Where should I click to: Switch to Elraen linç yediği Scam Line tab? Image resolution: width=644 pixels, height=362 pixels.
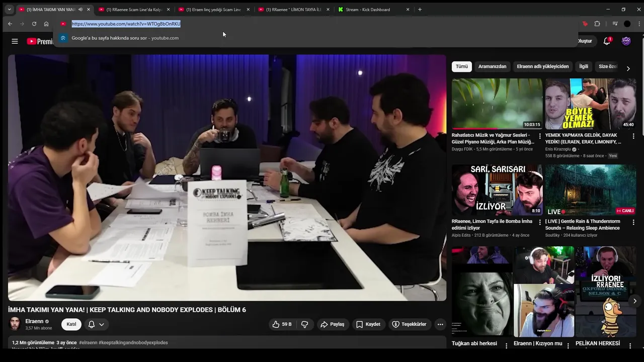(x=214, y=9)
